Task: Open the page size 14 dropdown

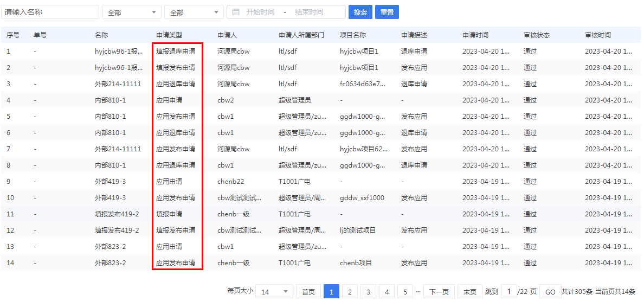Action: point(274,292)
